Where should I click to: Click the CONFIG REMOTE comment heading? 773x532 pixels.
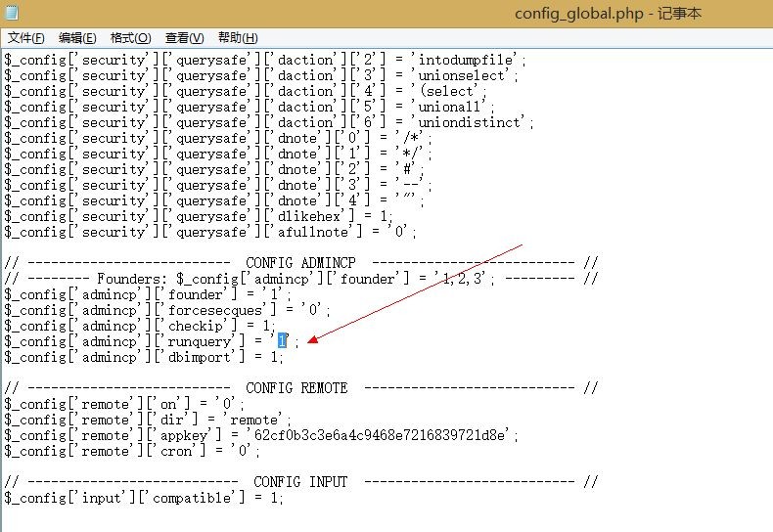click(x=296, y=387)
